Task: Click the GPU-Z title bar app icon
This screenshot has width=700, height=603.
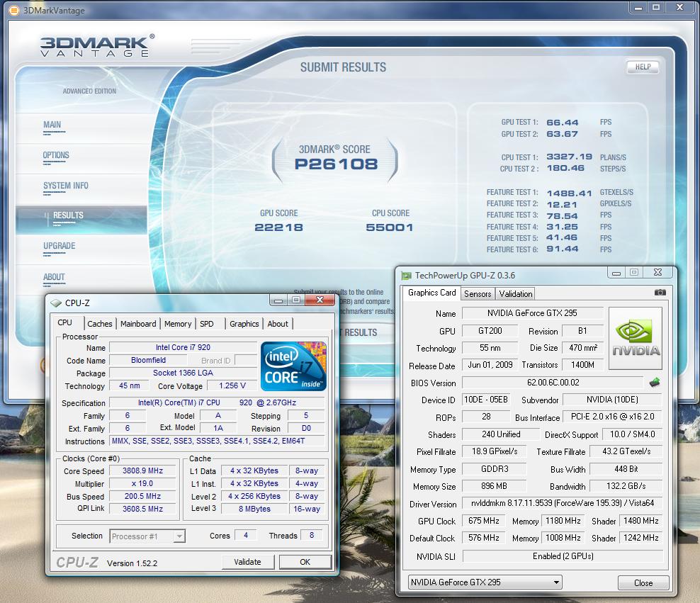Action: (x=406, y=276)
